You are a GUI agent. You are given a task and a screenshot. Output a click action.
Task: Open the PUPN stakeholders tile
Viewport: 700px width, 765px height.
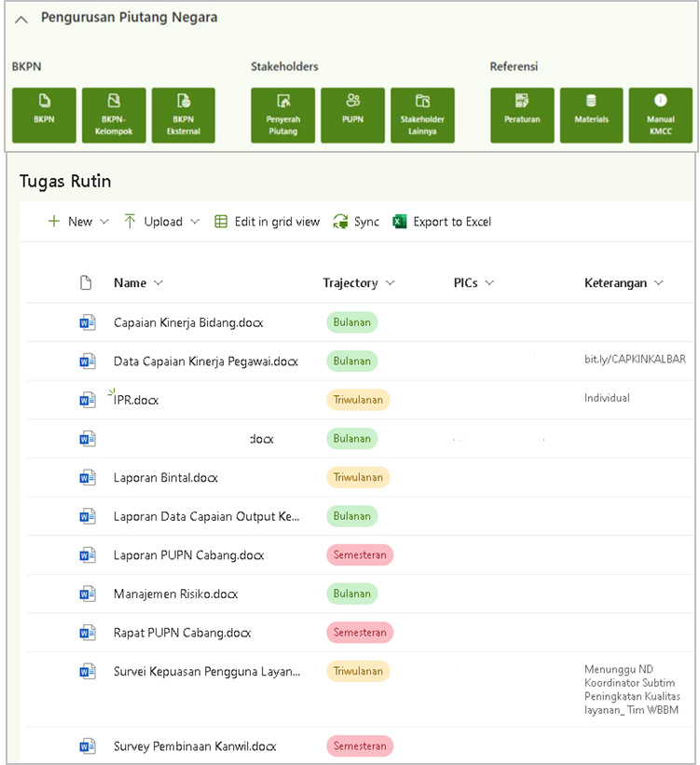[x=352, y=116]
